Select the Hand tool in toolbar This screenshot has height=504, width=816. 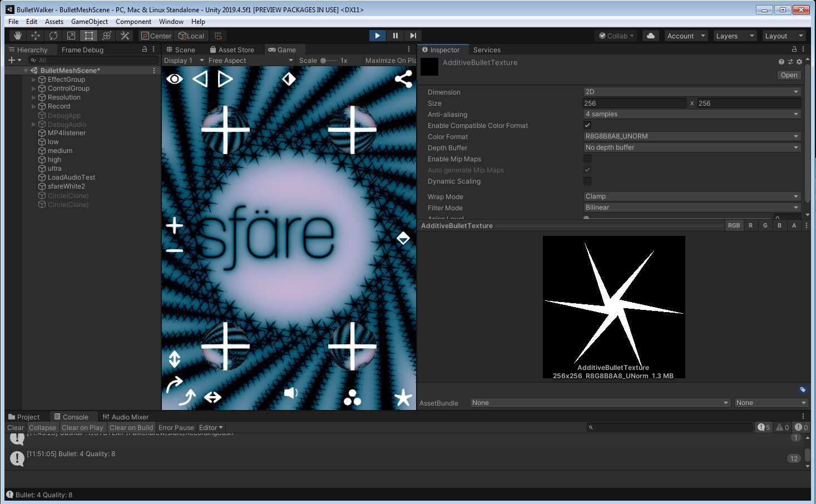(18, 36)
